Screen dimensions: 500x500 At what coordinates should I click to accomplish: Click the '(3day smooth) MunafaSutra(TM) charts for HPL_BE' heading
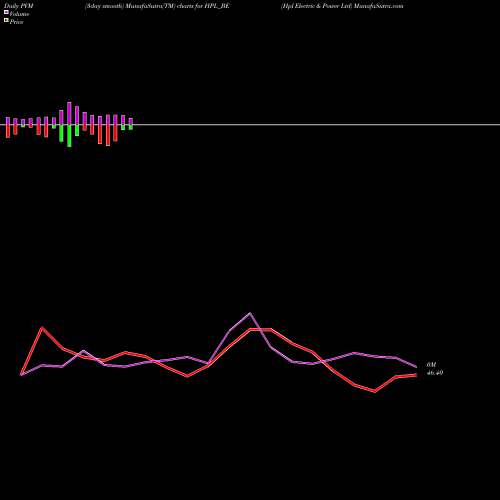(157, 6)
